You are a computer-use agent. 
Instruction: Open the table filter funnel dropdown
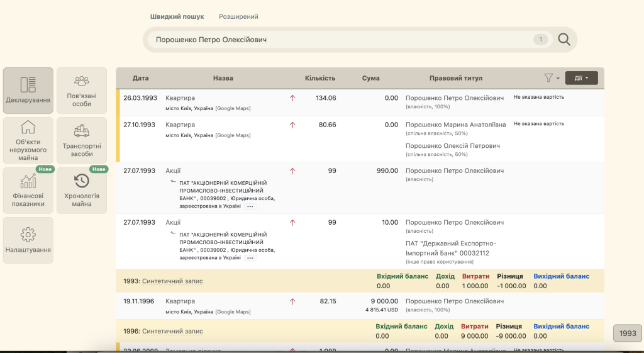click(x=552, y=77)
